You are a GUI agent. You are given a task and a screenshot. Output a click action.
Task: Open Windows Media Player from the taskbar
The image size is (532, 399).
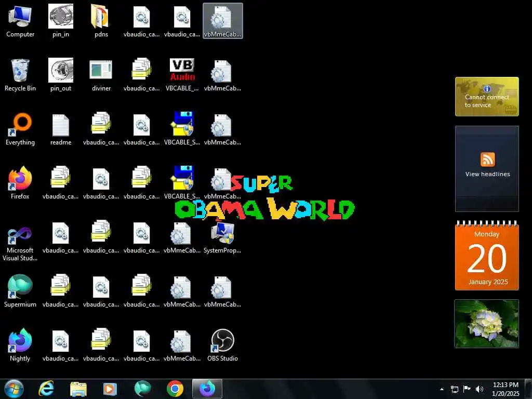[110, 389]
